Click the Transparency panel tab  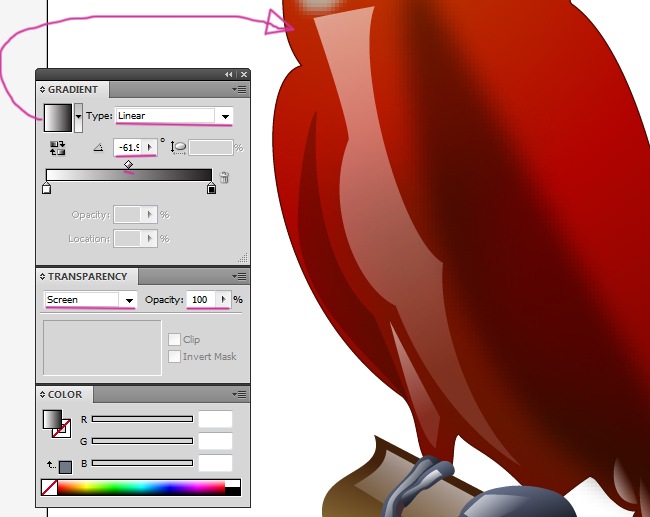[x=86, y=277]
